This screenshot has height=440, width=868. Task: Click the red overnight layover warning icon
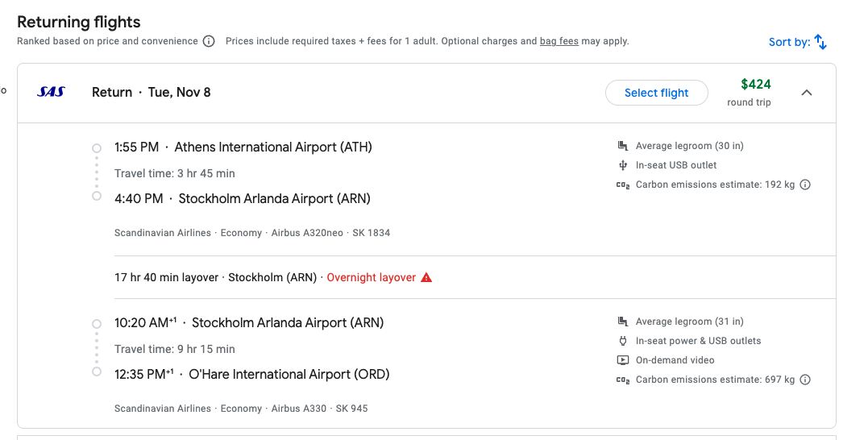426,277
